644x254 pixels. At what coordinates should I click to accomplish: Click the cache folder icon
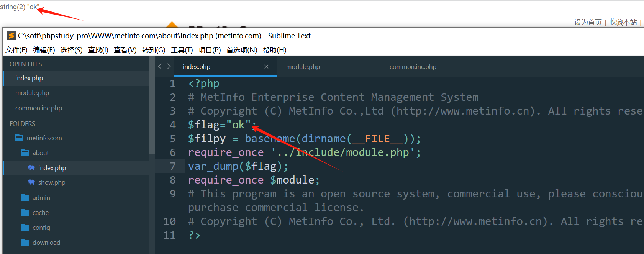(25, 213)
